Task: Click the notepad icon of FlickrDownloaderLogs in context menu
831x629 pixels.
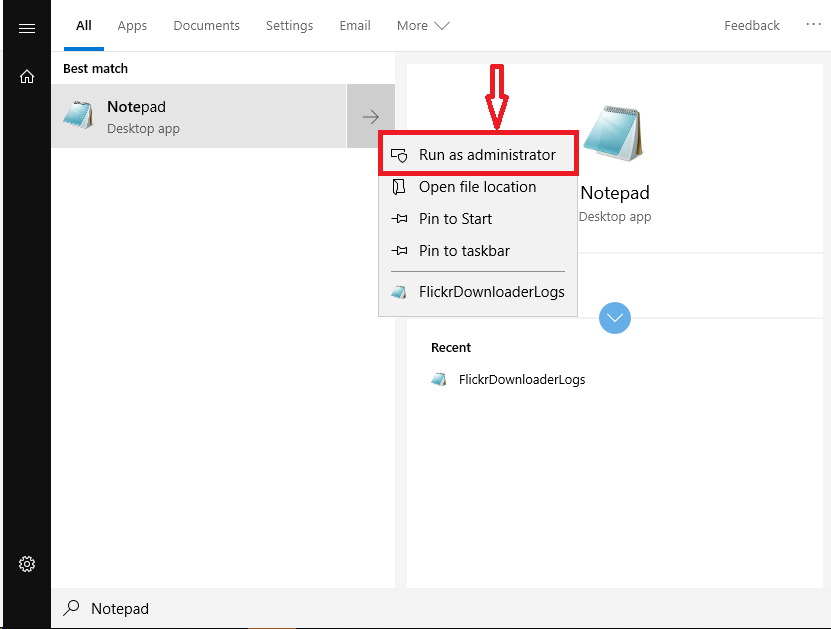Action: 399,292
